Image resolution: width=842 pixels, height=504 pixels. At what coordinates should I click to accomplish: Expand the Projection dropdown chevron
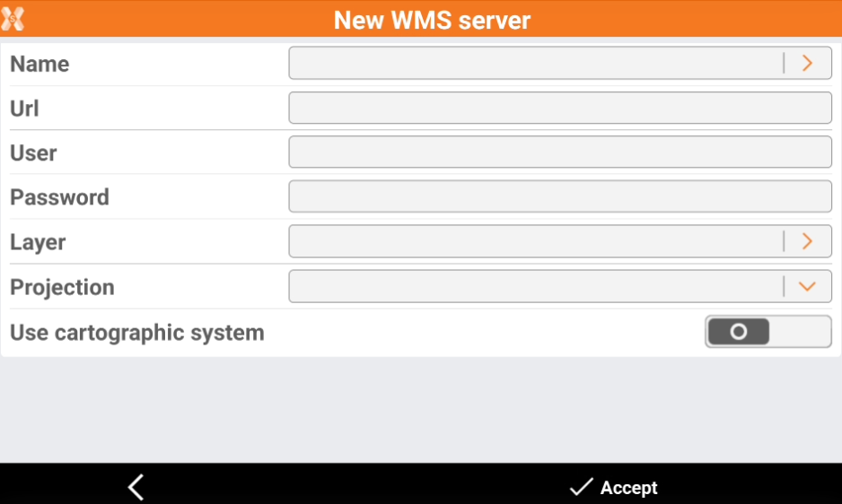(807, 286)
